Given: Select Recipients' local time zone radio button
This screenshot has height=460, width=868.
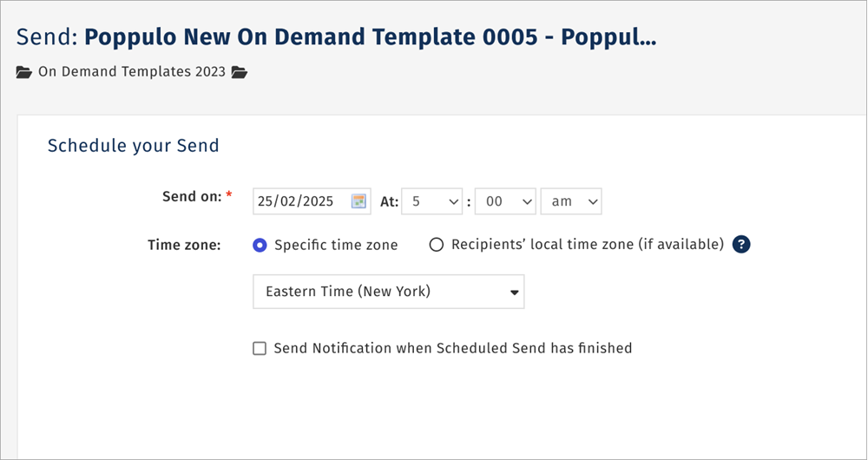Looking at the screenshot, I should (437, 246).
